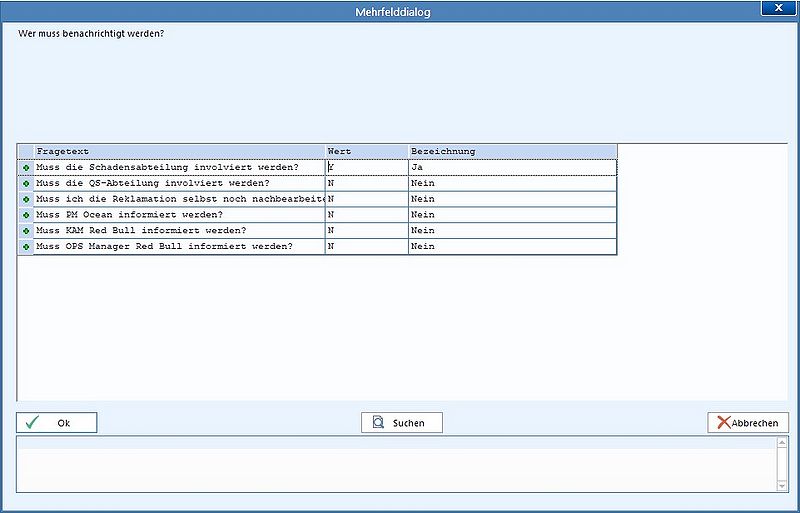Click green row icon for KAM Red Bull row
This screenshot has height=513, width=800.
coord(26,231)
